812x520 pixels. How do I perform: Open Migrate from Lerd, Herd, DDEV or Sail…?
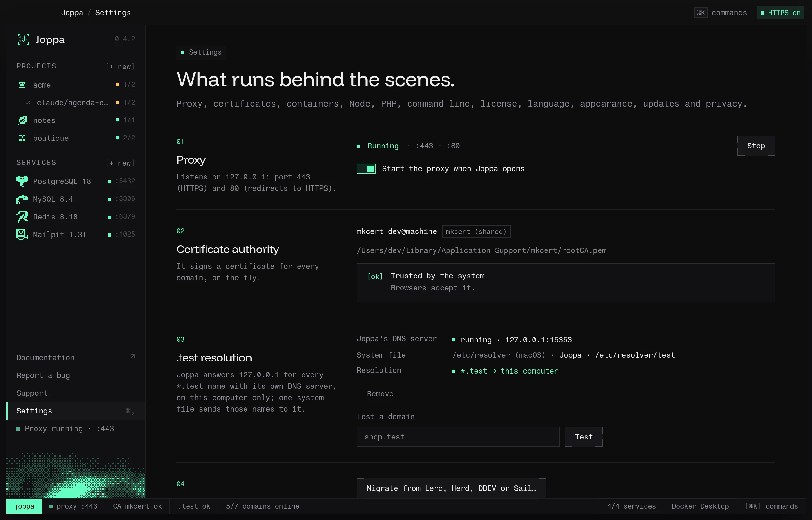coord(451,488)
